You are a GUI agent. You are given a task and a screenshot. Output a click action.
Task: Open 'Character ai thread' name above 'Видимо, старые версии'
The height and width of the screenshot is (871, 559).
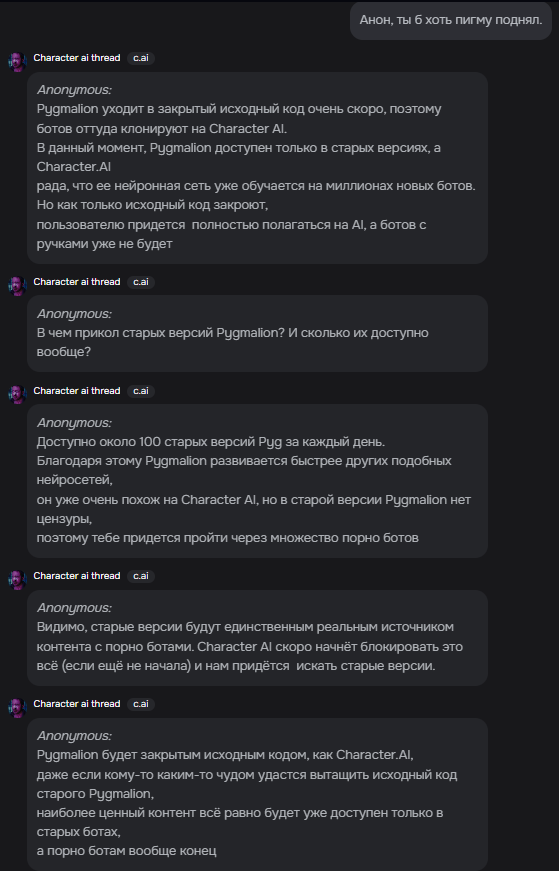click(77, 575)
